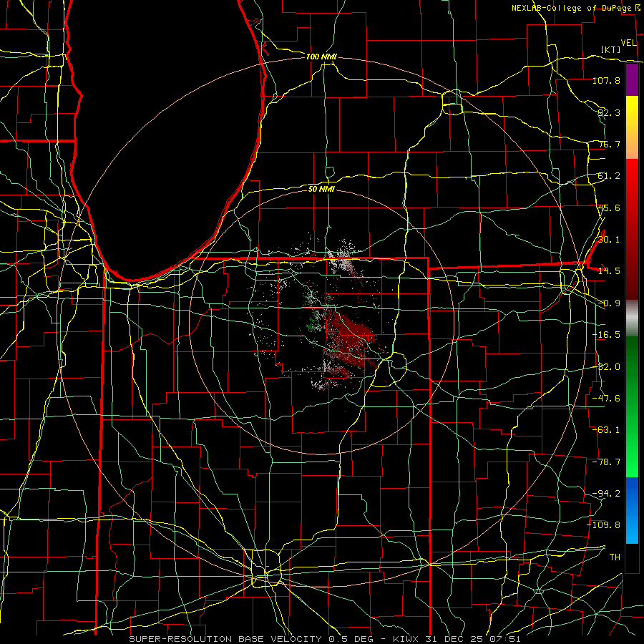The height and width of the screenshot is (644, 644).
Task: Select the -0.9 scale value
Action: click(609, 303)
